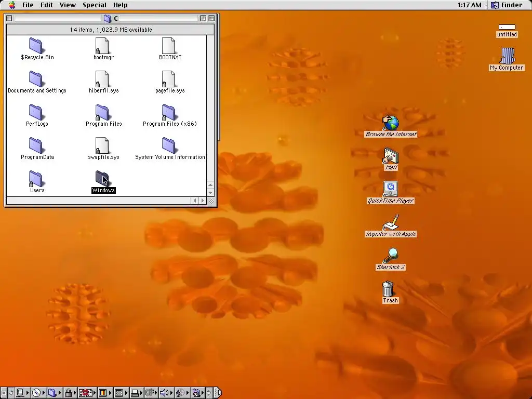Select the Sherlock 2 alias

click(x=391, y=259)
